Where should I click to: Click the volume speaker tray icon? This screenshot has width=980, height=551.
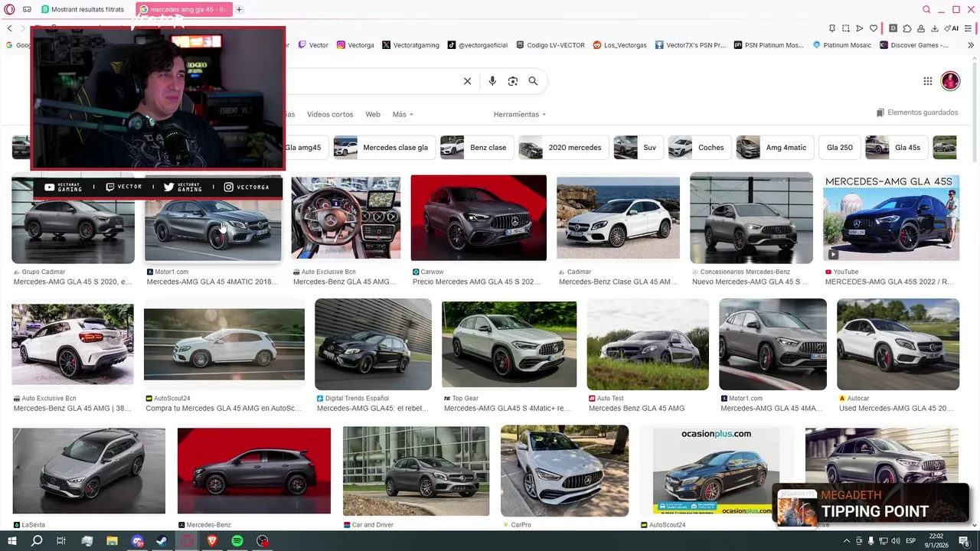(x=897, y=541)
